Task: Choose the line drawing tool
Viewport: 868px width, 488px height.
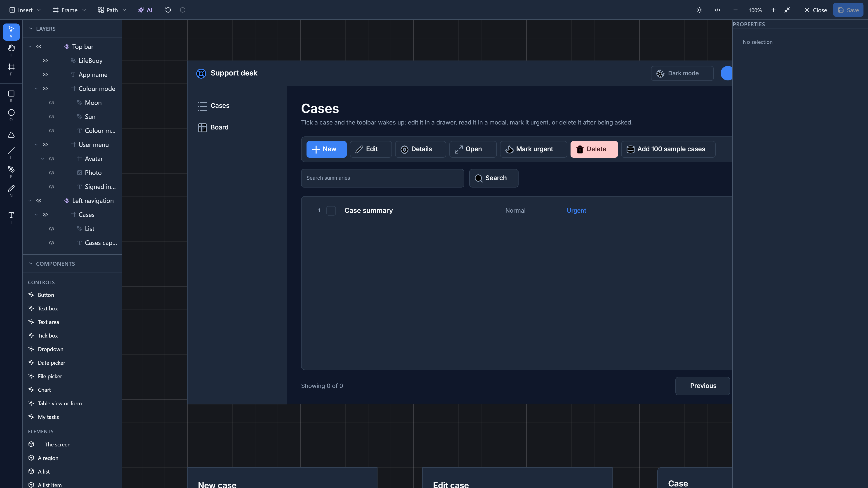Action: coord(11,153)
